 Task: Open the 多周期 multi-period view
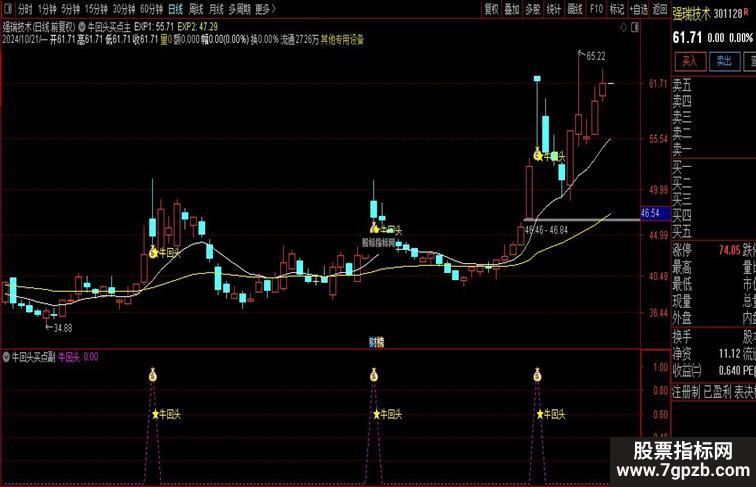coord(240,9)
